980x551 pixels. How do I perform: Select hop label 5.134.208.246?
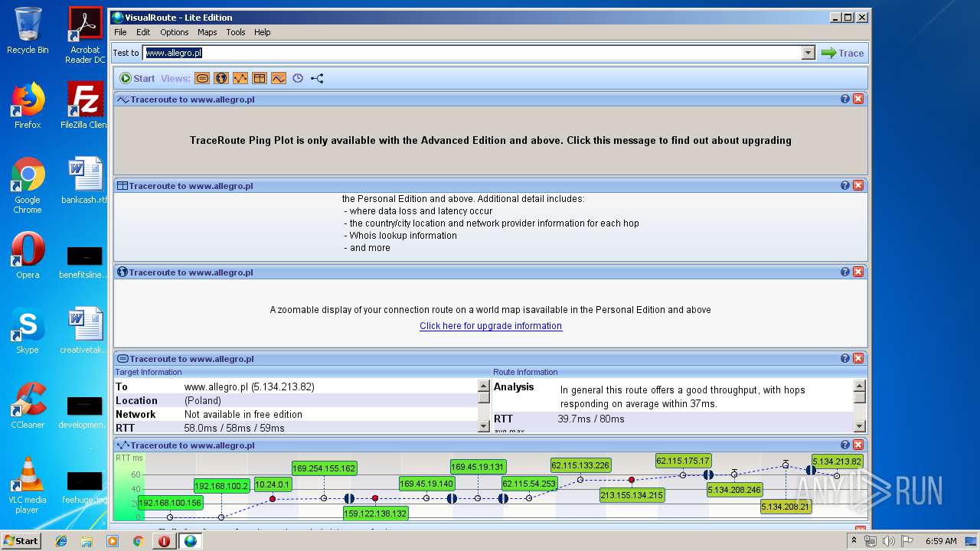(x=734, y=490)
